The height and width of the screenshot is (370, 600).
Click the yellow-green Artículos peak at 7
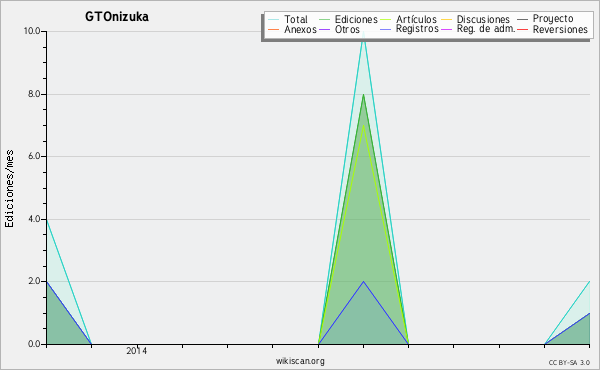(364, 126)
